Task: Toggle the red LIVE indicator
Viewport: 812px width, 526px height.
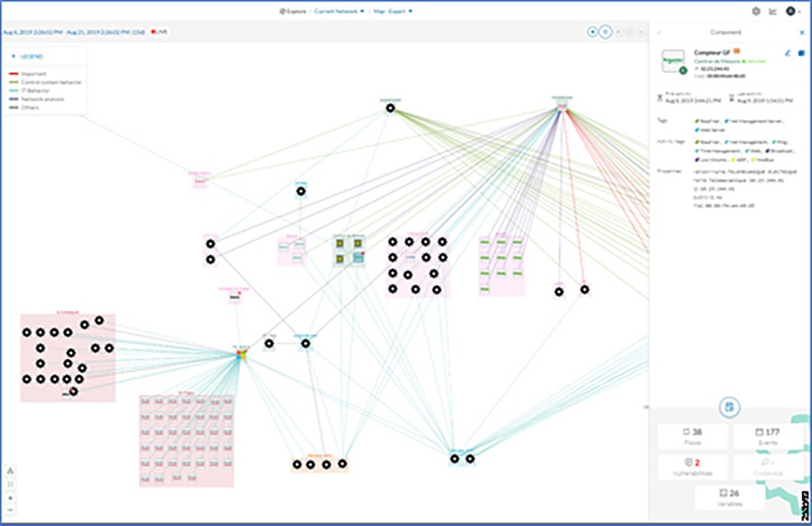Action: pyautogui.click(x=159, y=32)
